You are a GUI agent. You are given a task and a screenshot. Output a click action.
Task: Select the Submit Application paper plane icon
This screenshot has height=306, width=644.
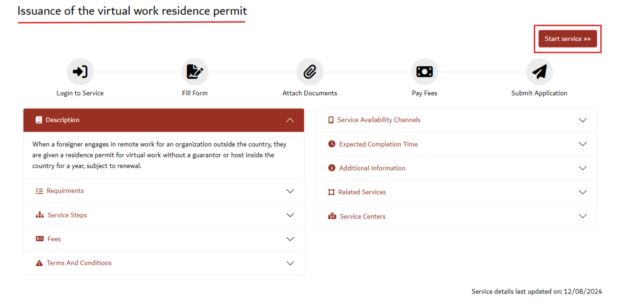539,72
